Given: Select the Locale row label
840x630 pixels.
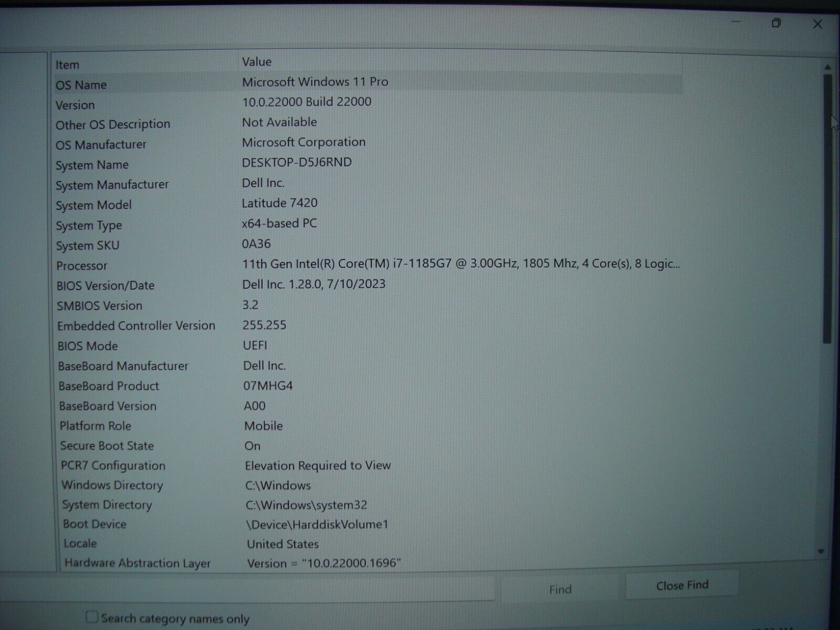Looking at the screenshot, I should [x=80, y=543].
